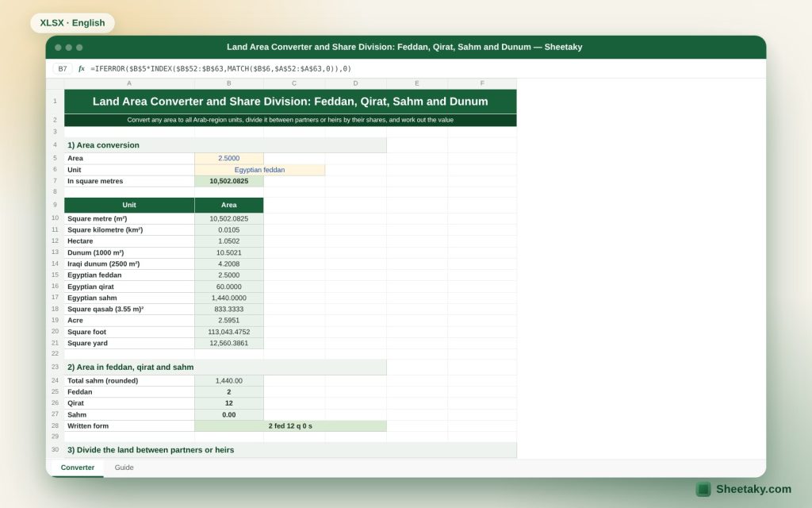
Task: Click value 4.2008 for Iraqi dunum
Action: click(x=229, y=264)
